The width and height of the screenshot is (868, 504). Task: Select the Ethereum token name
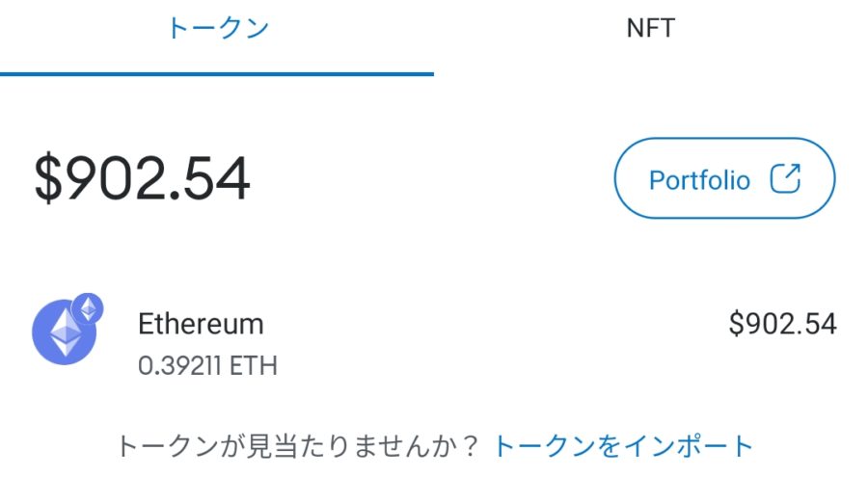click(x=201, y=324)
